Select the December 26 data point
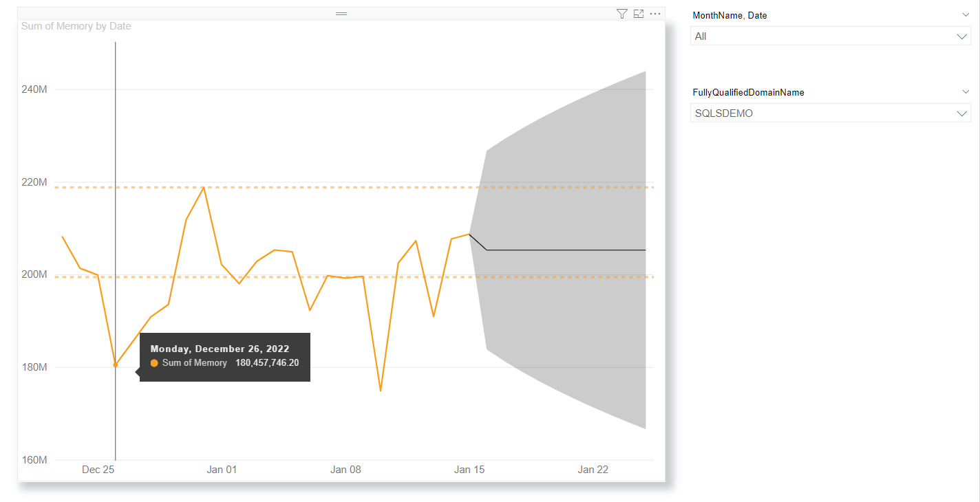The width and height of the screenshot is (980, 502). click(x=115, y=365)
